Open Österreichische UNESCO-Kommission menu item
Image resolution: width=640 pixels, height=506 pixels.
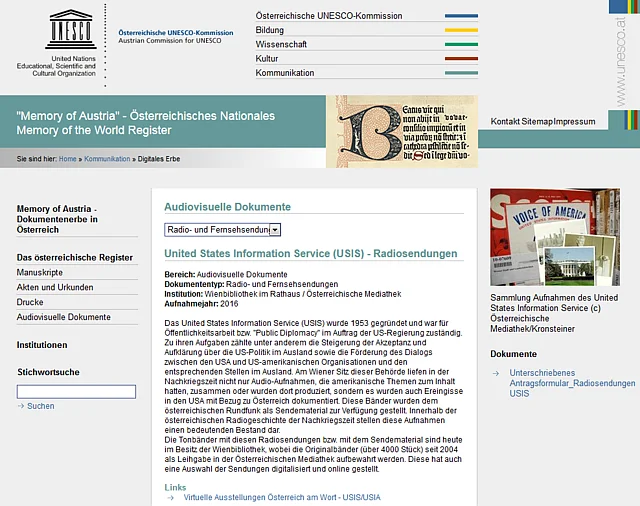329,16
